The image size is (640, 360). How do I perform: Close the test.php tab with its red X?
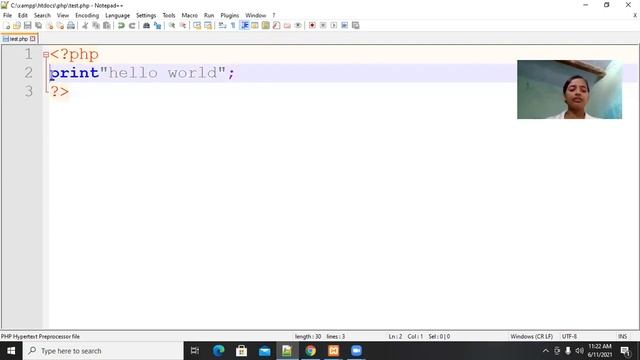tap(33, 39)
